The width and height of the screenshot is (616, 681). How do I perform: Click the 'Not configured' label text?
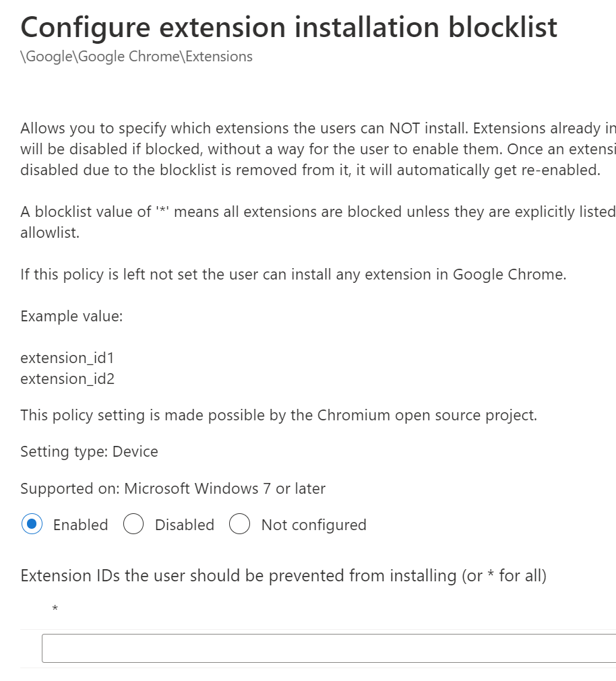coord(313,525)
